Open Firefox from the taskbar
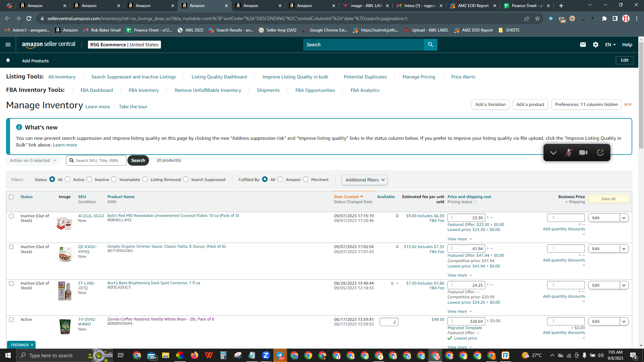Viewport: 644px width, 362px height. (x=195, y=355)
